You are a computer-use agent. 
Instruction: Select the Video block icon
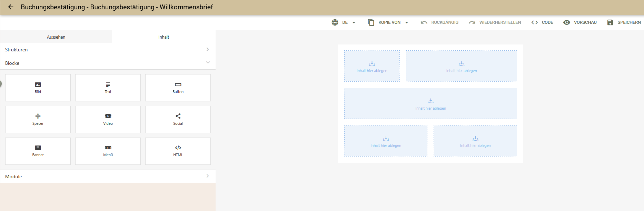(108, 116)
